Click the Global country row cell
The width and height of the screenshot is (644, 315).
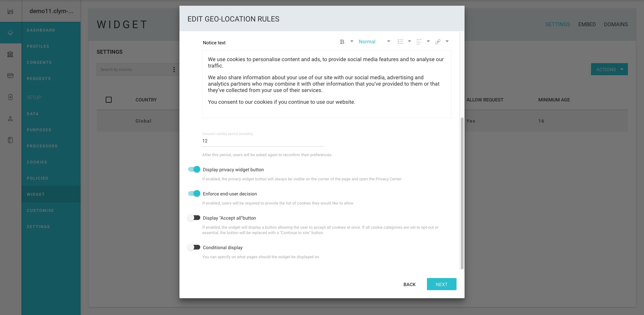click(x=144, y=121)
